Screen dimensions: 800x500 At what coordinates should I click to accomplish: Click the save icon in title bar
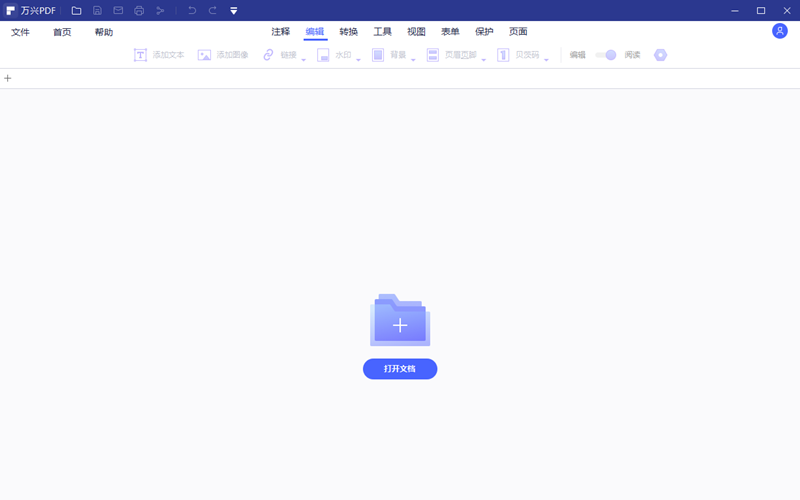coord(98,11)
